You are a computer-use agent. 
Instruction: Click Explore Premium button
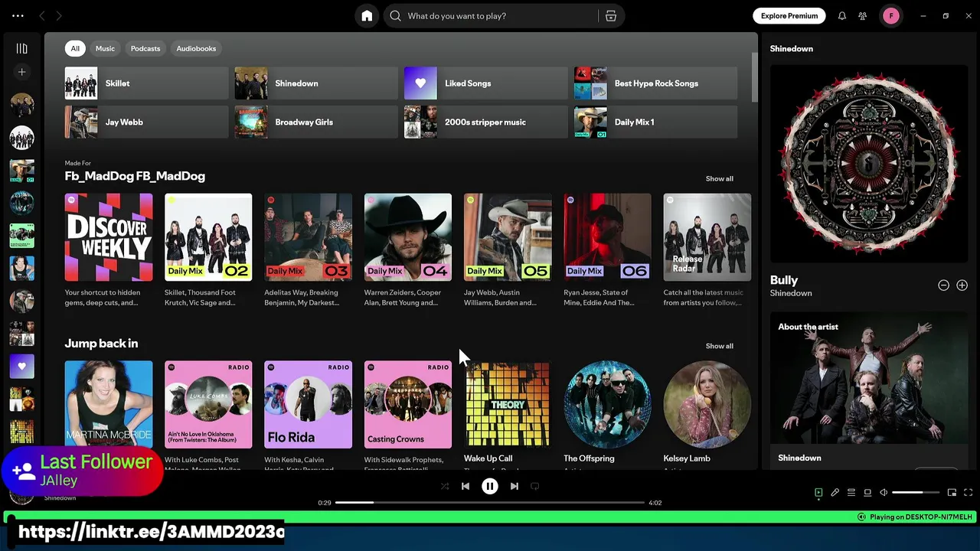point(789,16)
